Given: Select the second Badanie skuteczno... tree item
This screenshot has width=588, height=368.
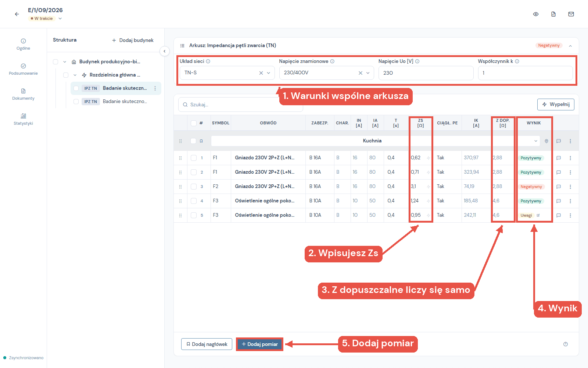Looking at the screenshot, I should (125, 102).
